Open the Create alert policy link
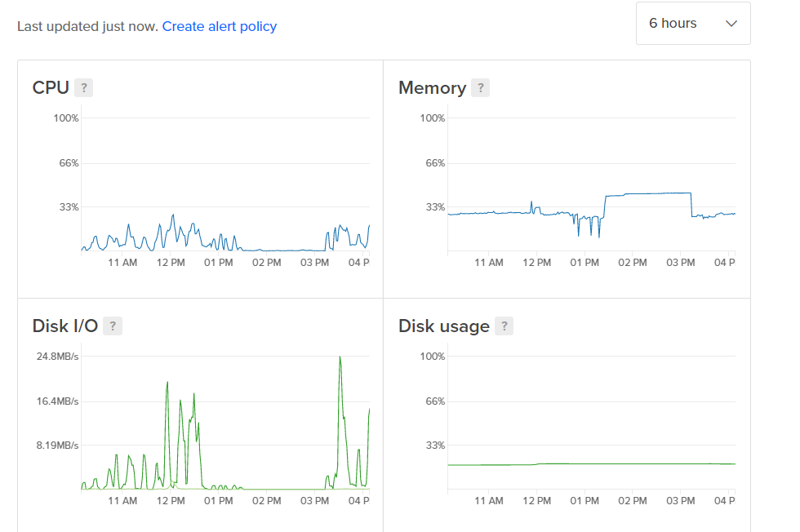The image size is (800, 532). pos(220,27)
